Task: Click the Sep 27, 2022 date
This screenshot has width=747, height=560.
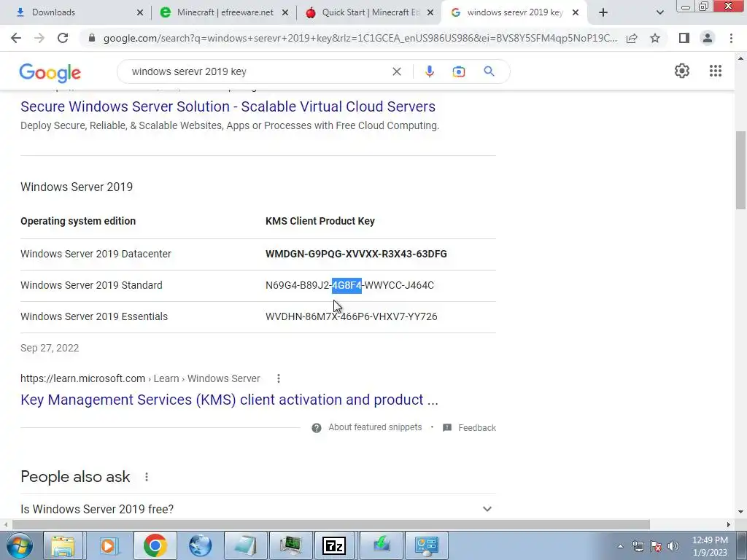Action: click(50, 348)
